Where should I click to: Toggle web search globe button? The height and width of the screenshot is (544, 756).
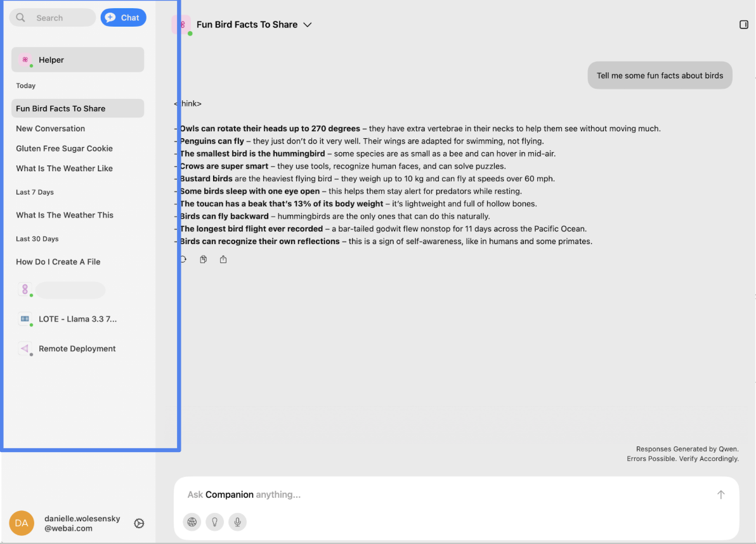[x=192, y=522]
